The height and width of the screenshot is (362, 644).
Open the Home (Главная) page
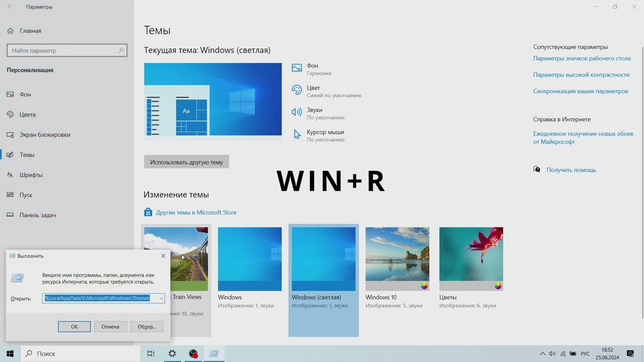tap(24, 31)
